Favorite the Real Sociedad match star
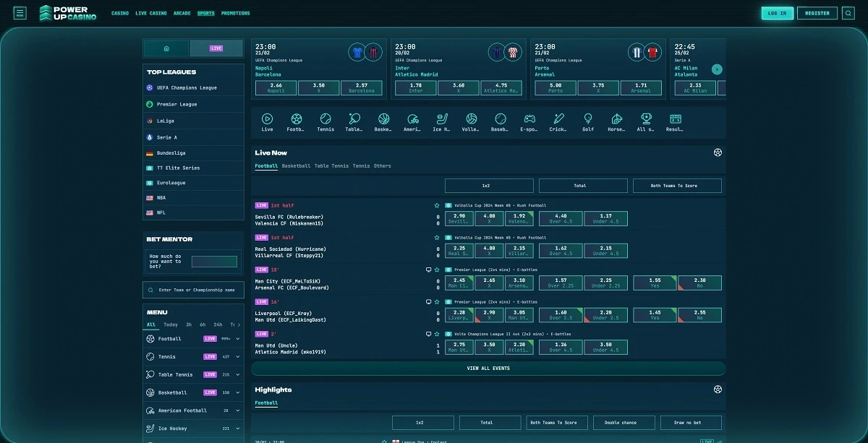The height and width of the screenshot is (443, 868). click(437, 237)
